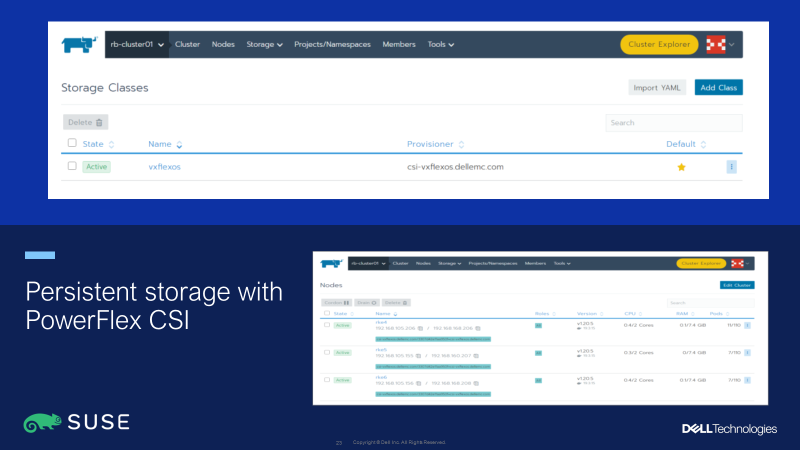Sort Nodes list by the Name sort arrows
This screenshot has width=800, height=450.
point(395,314)
